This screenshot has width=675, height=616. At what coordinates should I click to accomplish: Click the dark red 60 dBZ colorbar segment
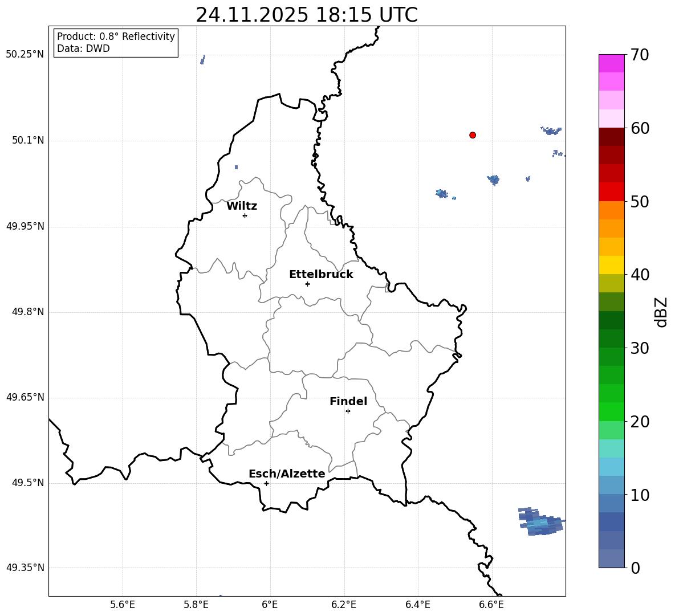pos(611,137)
